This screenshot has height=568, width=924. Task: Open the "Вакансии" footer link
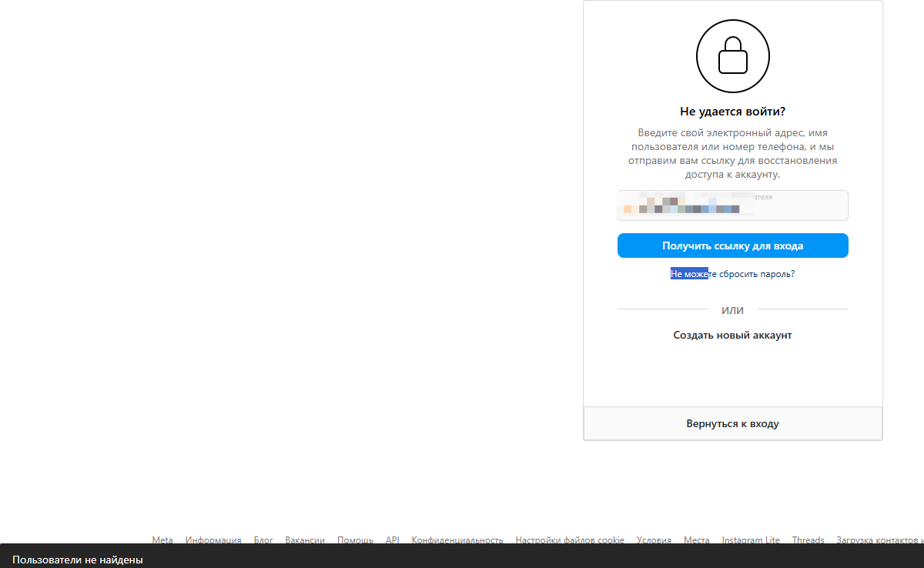click(x=305, y=540)
